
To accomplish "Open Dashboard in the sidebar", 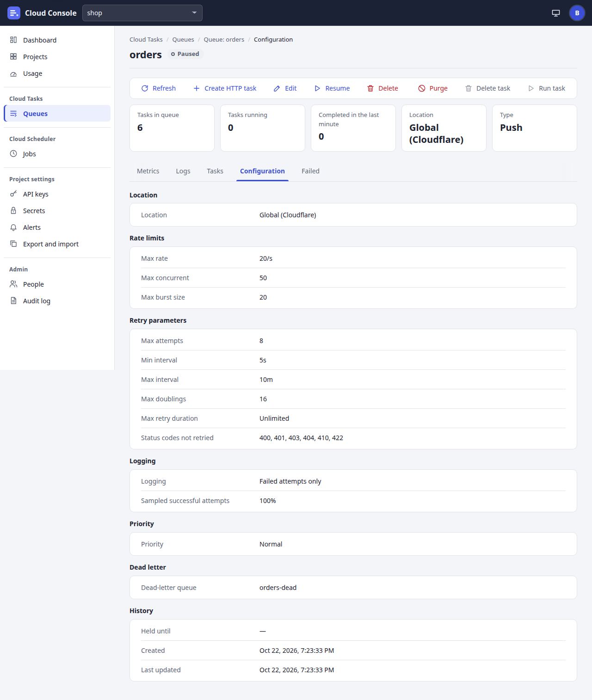I will pos(57,40).
